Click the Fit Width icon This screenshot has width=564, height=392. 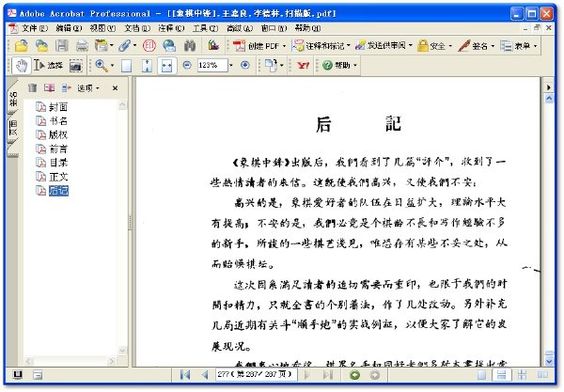pos(167,66)
